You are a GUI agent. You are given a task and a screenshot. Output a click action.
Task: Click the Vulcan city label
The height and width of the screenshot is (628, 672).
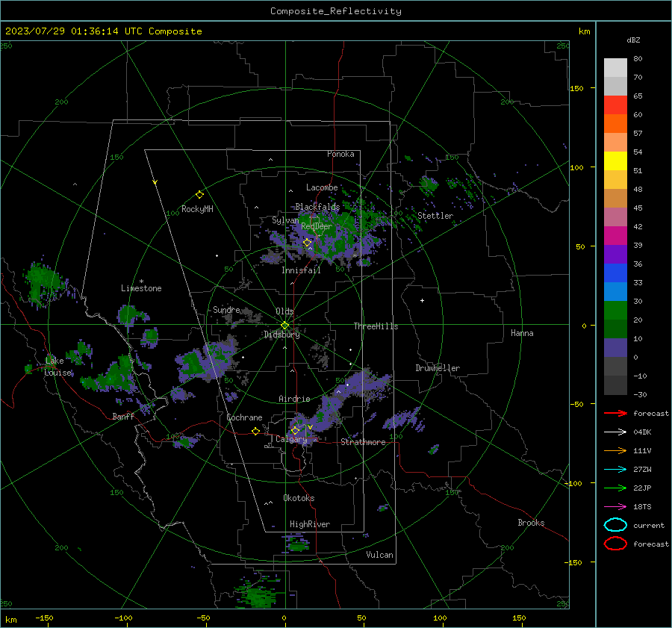(379, 555)
